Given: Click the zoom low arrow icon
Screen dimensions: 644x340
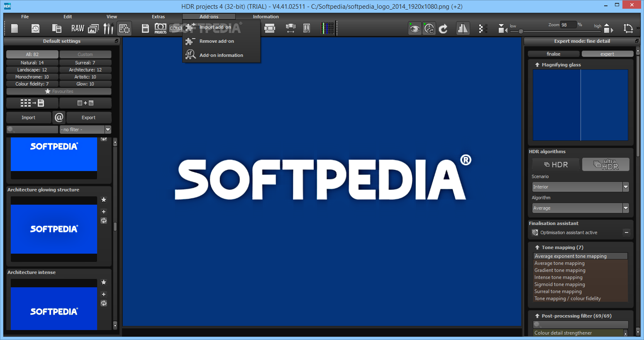Looking at the screenshot, I should [503, 28].
